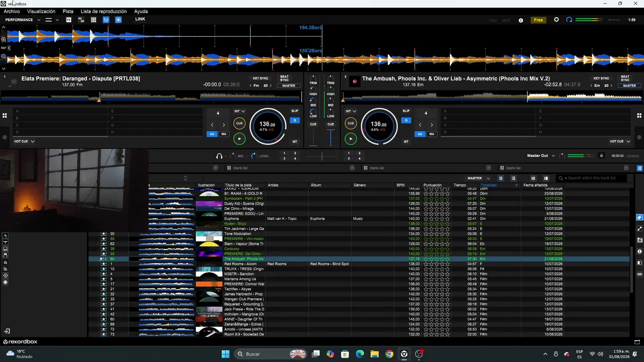The image size is (644, 362).
Task: Toggle the split panel view icon
Action: (x=546, y=178)
